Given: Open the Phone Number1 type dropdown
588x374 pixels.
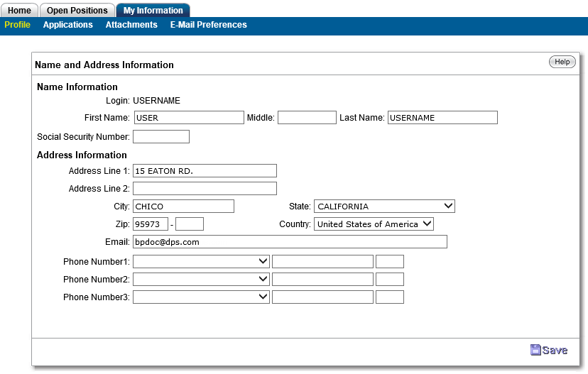Looking at the screenshot, I should pos(201,261).
